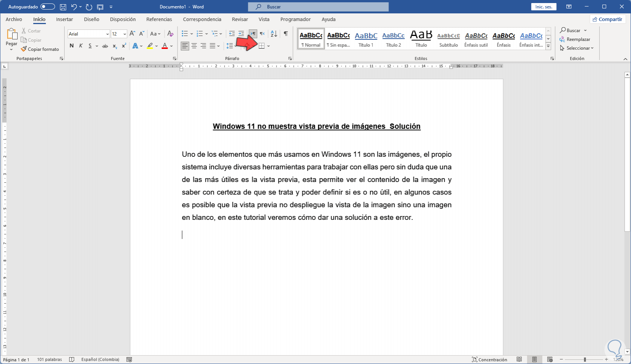Clear all formatting from the text
The width and height of the screenshot is (631, 364).
pyautogui.click(x=171, y=34)
